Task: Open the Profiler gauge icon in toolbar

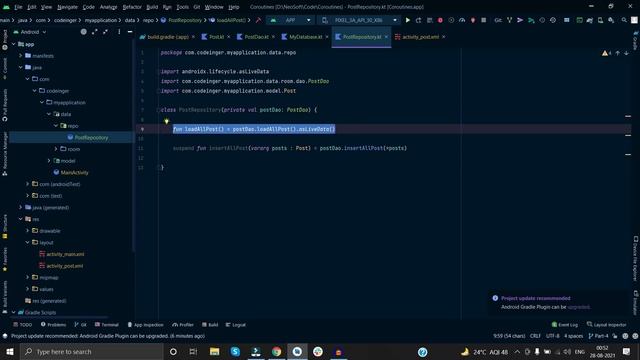Action: [462, 20]
